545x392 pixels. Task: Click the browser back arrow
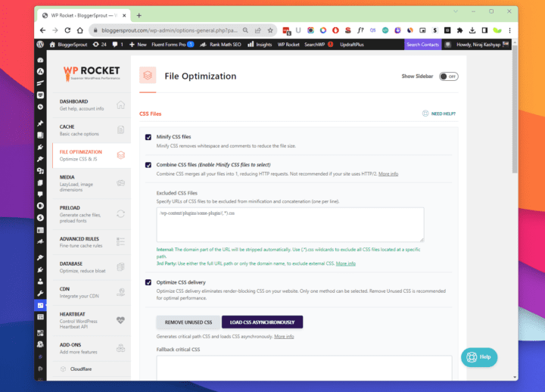tap(42, 30)
